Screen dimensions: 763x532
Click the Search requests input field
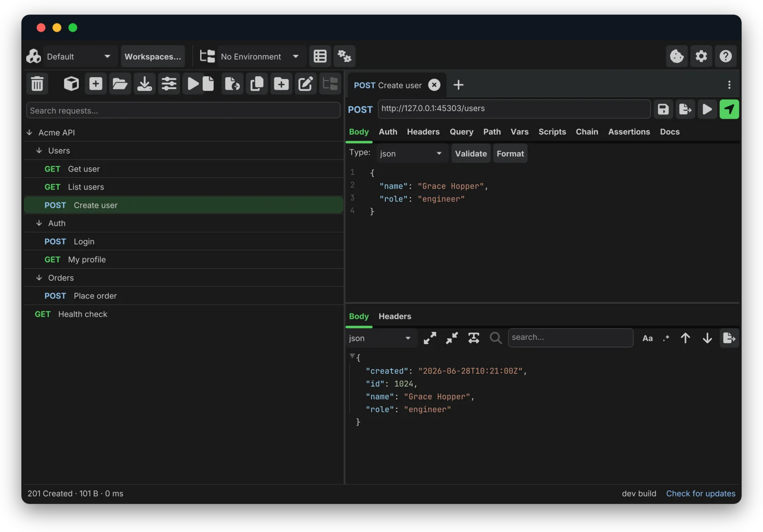(183, 111)
